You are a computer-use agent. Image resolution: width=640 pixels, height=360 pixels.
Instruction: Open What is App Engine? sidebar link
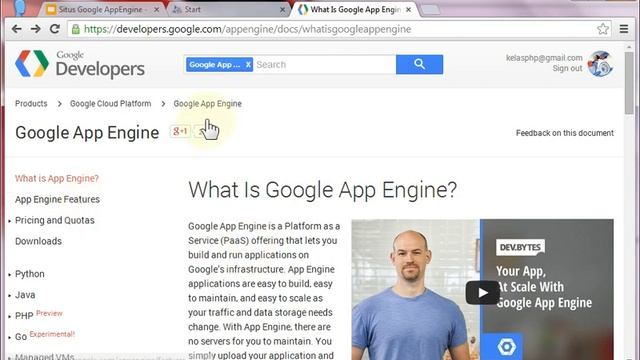(x=57, y=178)
